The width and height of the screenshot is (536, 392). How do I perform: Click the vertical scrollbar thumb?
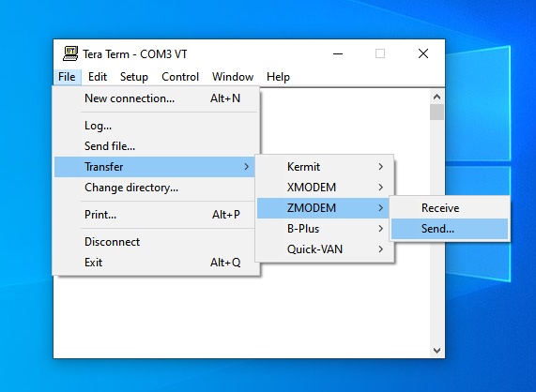pos(436,112)
